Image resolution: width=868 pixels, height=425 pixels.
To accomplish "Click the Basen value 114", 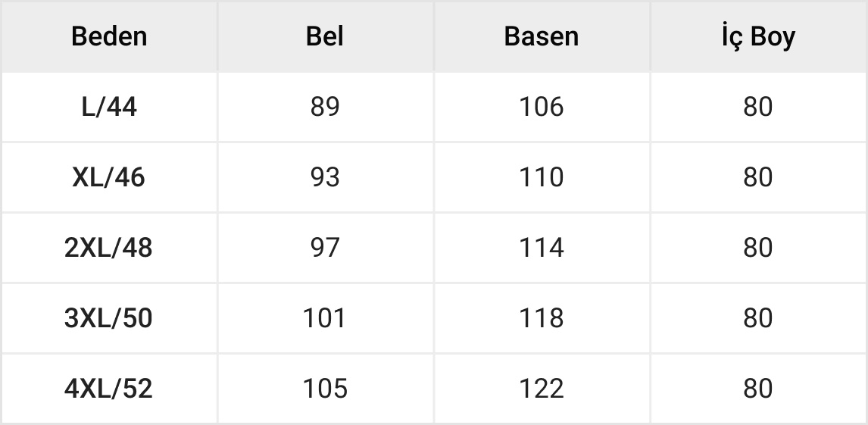I will pyautogui.click(x=541, y=248).
